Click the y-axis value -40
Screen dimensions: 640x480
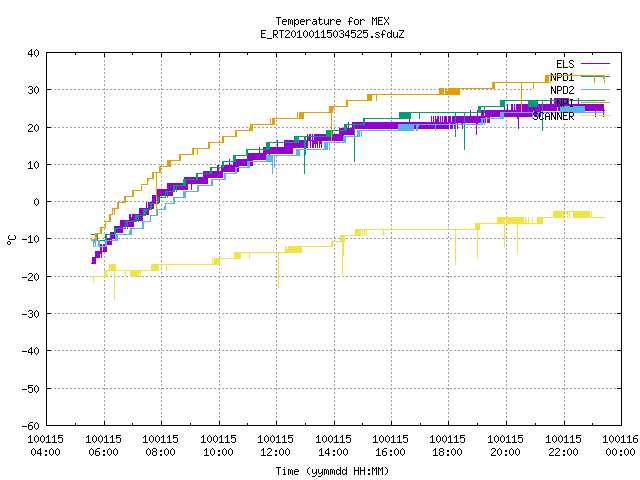click(x=31, y=351)
